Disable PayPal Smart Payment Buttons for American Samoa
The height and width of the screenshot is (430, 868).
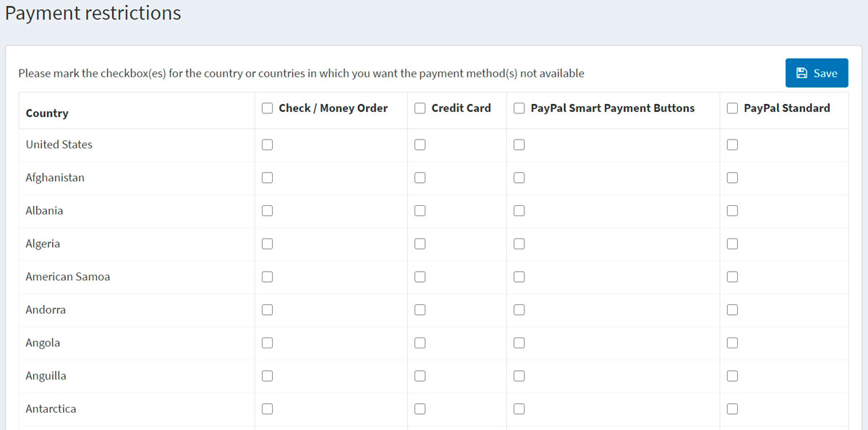[x=519, y=277]
